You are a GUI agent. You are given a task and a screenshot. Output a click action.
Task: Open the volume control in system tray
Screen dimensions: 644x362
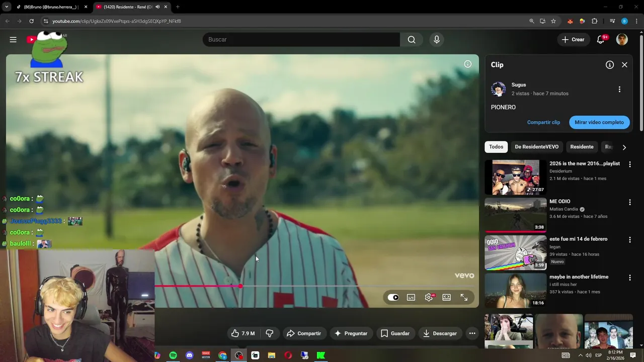pos(589,355)
